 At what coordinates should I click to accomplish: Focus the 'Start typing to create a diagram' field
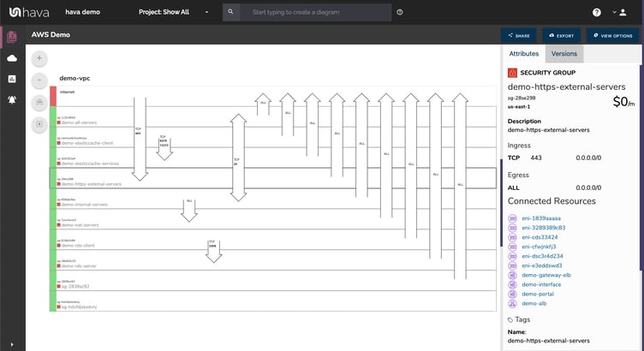315,12
